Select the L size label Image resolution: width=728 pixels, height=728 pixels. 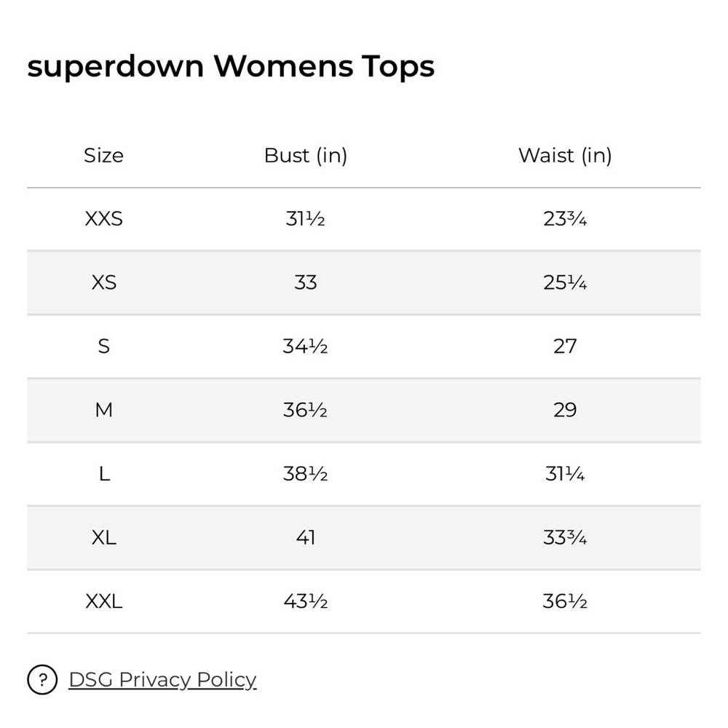coord(104,474)
